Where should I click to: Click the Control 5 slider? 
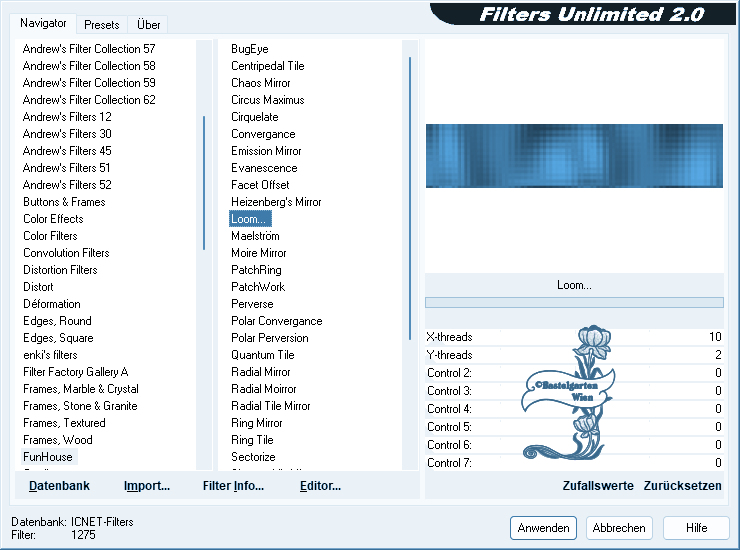[574, 427]
